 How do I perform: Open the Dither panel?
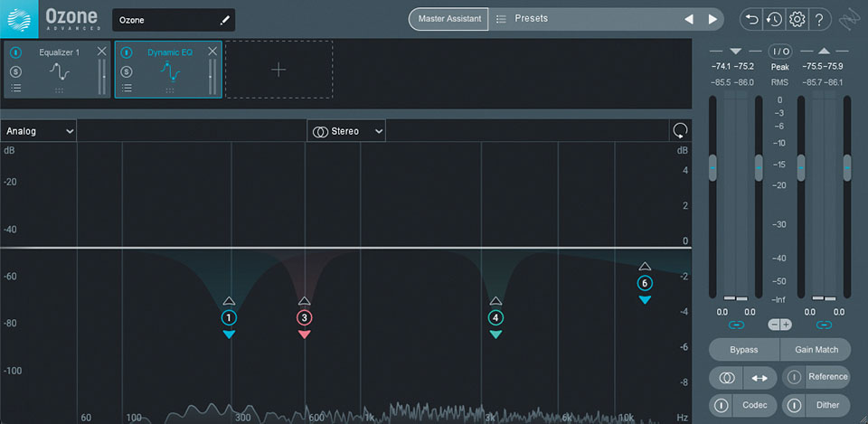click(x=828, y=405)
